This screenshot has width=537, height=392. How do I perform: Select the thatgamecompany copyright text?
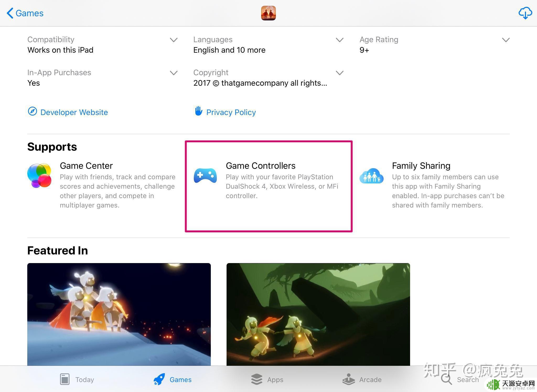point(260,83)
